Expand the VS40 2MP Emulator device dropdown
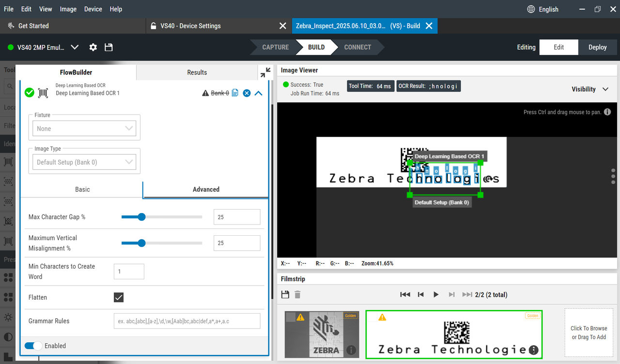 [75, 47]
